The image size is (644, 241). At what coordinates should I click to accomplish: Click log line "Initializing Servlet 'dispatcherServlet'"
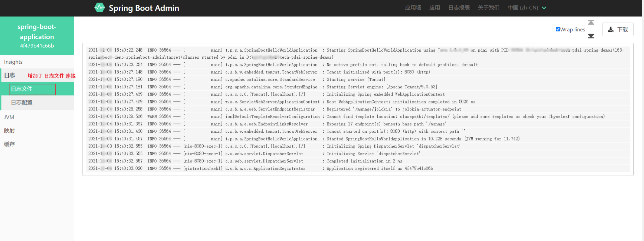tap(358, 153)
